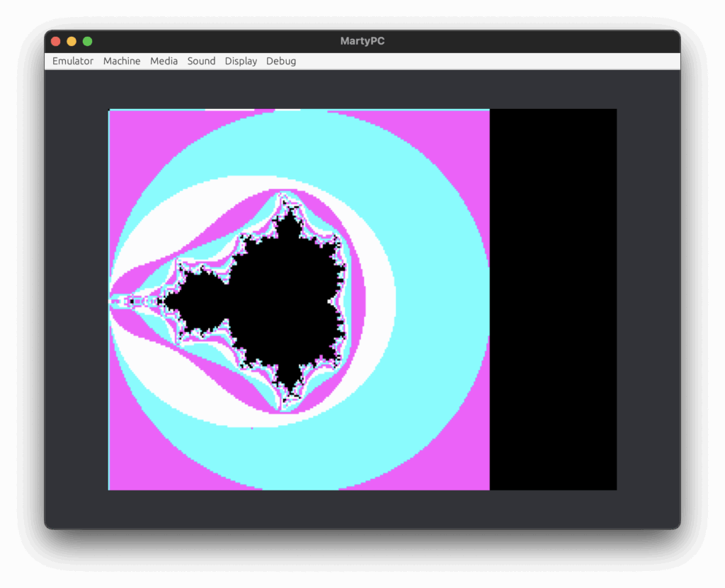
Task: Close the MartyPC window with red button
Action: tap(55, 41)
